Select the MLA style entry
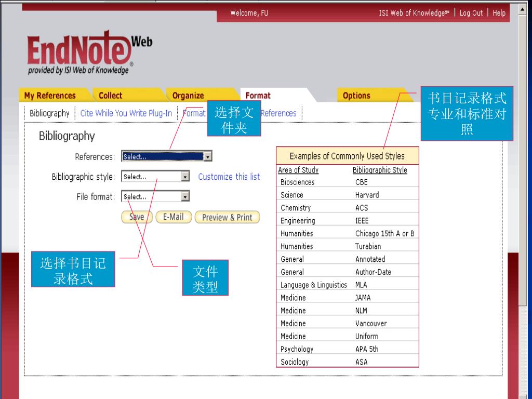The height and width of the screenshot is (399, 532). [x=361, y=285]
